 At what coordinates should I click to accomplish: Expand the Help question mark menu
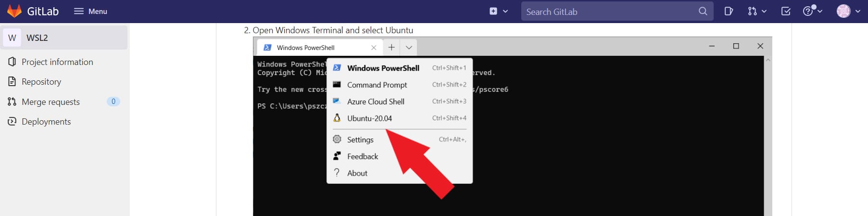pyautogui.click(x=812, y=11)
